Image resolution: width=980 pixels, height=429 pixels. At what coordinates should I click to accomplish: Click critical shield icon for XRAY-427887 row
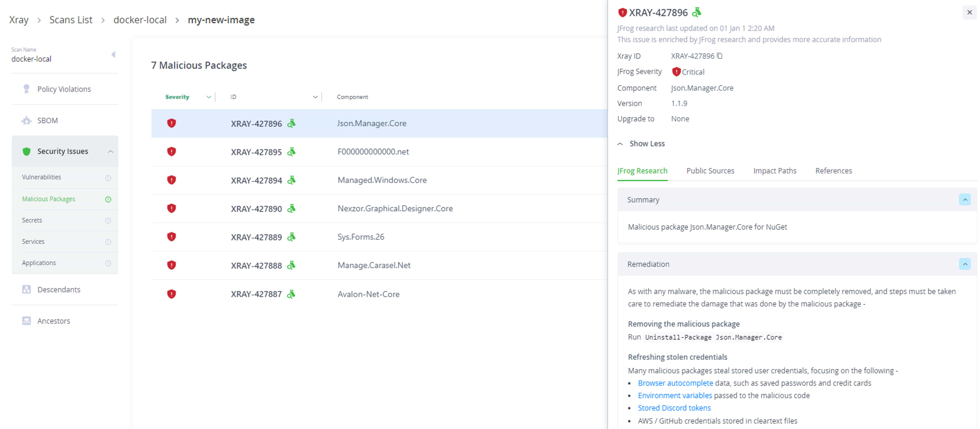click(x=172, y=294)
